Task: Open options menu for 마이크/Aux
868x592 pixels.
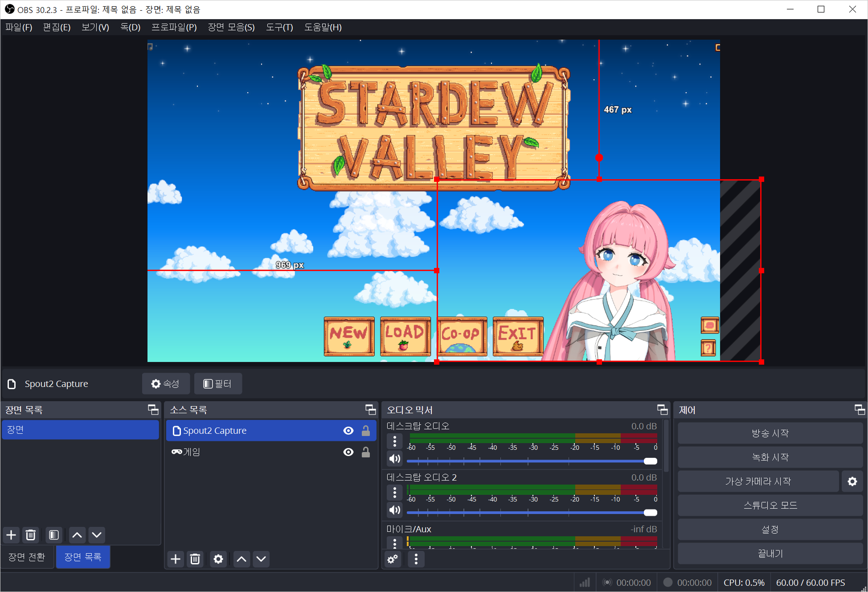Action: point(395,543)
